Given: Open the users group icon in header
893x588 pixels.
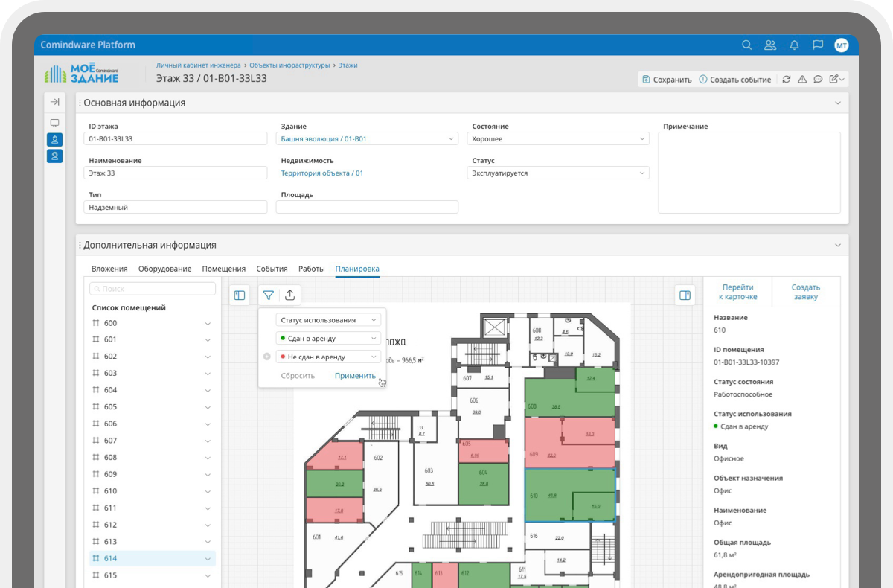Looking at the screenshot, I should click(x=770, y=45).
